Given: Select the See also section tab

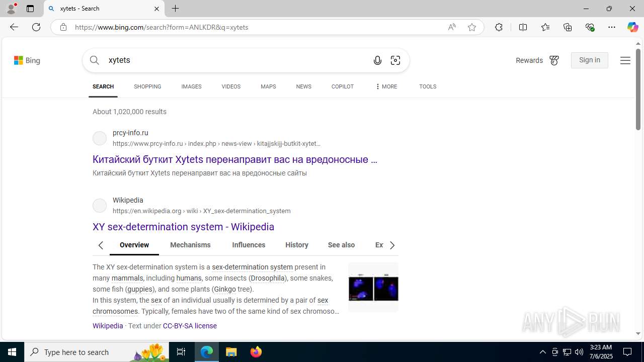Looking at the screenshot, I should click(x=341, y=245).
